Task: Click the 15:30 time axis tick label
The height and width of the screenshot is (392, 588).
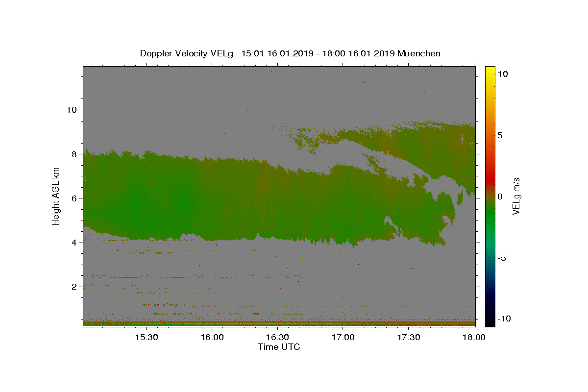Action: tap(146, 338)
